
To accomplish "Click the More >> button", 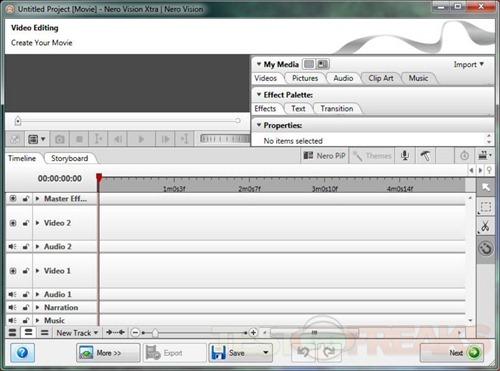I will pyautogui.click(x=108, y=353).
